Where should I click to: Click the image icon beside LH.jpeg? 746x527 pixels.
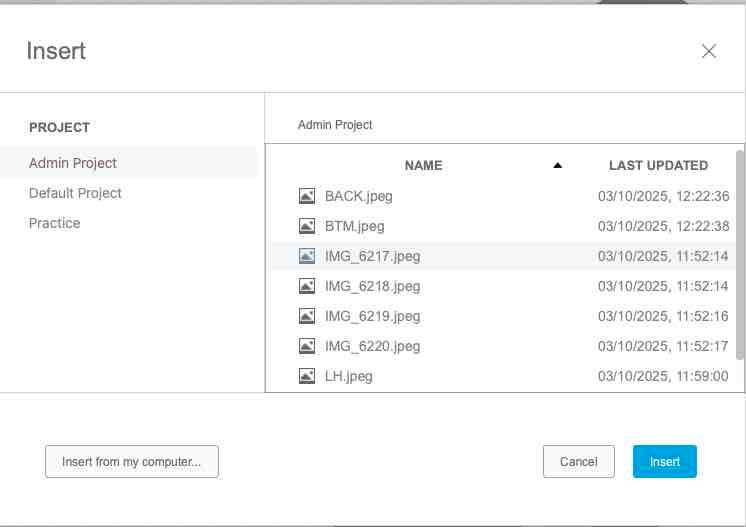[x=307, y=376]
